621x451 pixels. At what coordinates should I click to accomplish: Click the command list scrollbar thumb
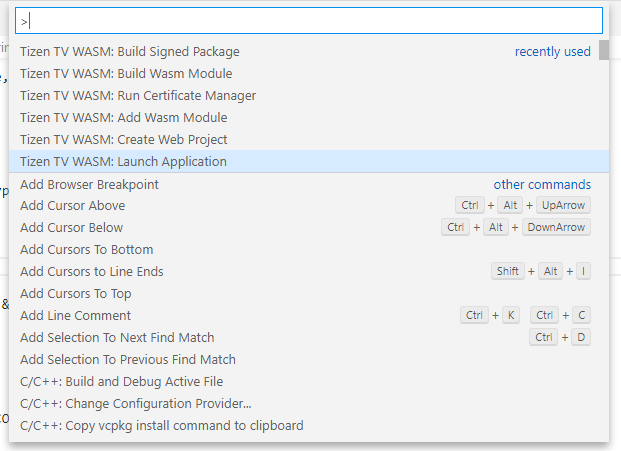(x=604, y=50)
